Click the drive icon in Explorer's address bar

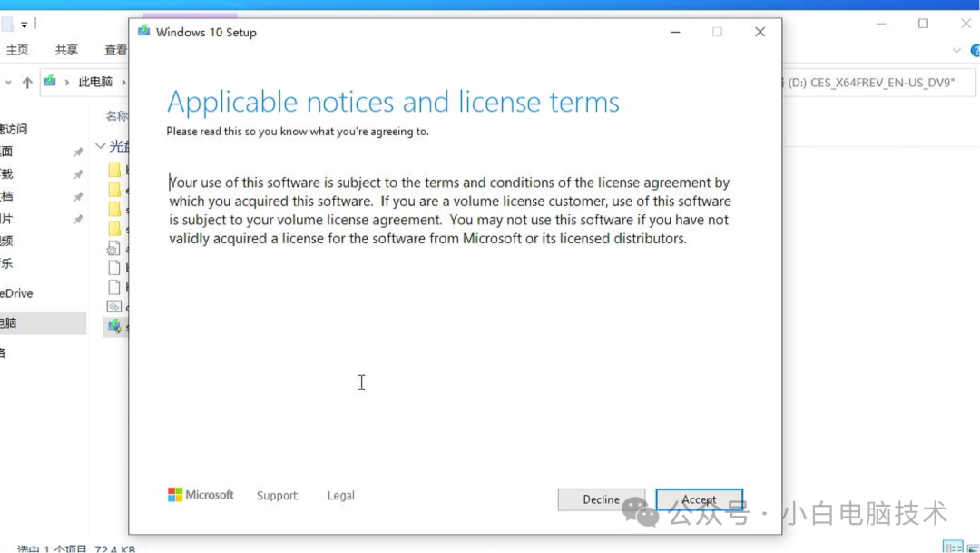click(50, 82)
